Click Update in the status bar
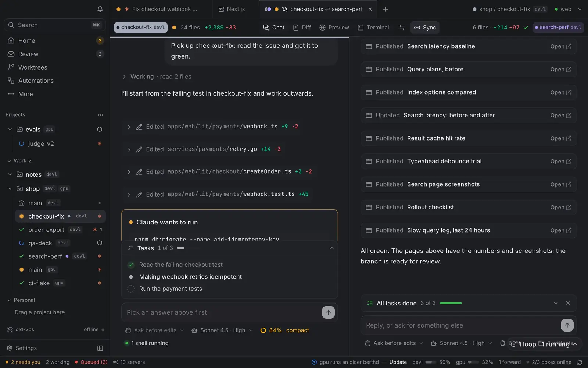The width and height of the screenshot is (588, 368). click(x=398, y=362)
